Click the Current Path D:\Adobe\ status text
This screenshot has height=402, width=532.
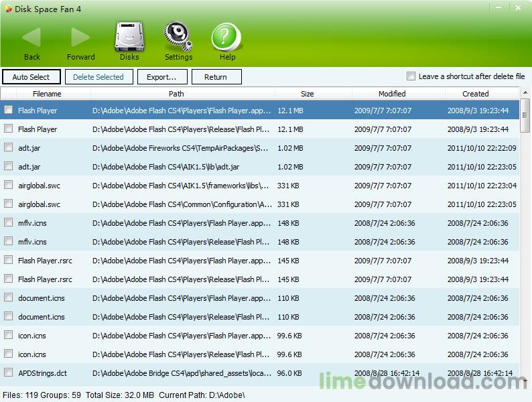click(202, 395)
